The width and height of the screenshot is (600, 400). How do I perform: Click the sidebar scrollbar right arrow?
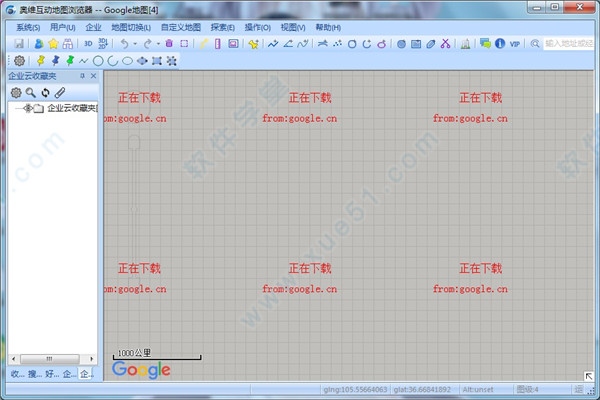(x=91, y=359)
